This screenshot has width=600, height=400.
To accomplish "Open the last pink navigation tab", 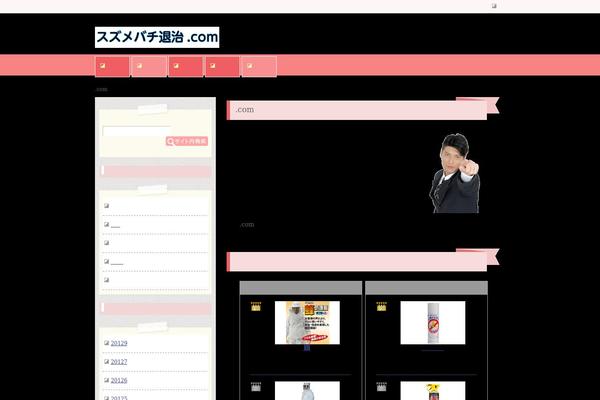I will 259,67.
